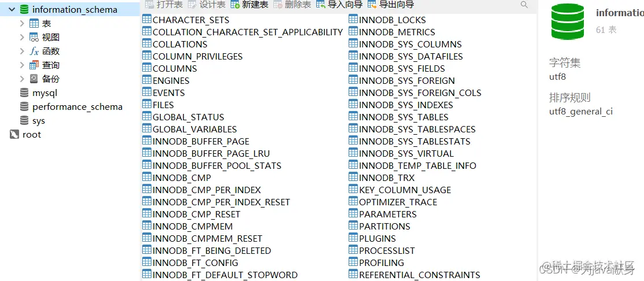Click the 表 table icon in sidebar
This screenshot has height=281, width=644.
[x=34, y=23]
